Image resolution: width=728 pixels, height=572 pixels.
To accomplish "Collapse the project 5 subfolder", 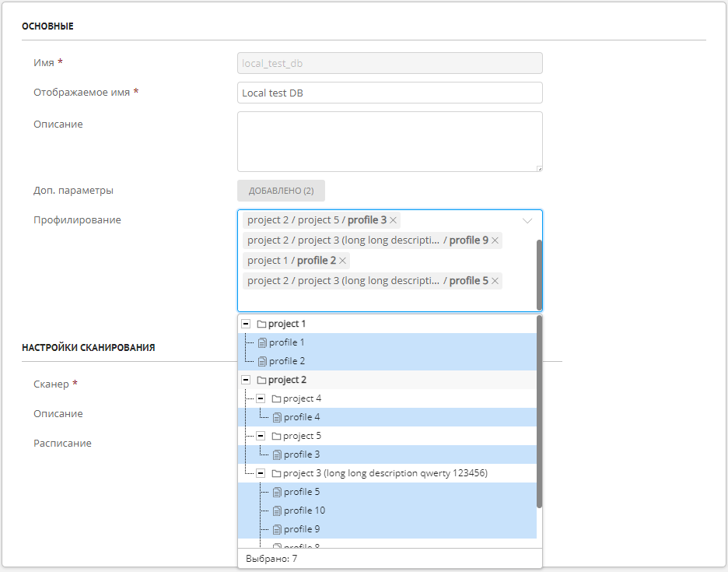I will point(261,436).
